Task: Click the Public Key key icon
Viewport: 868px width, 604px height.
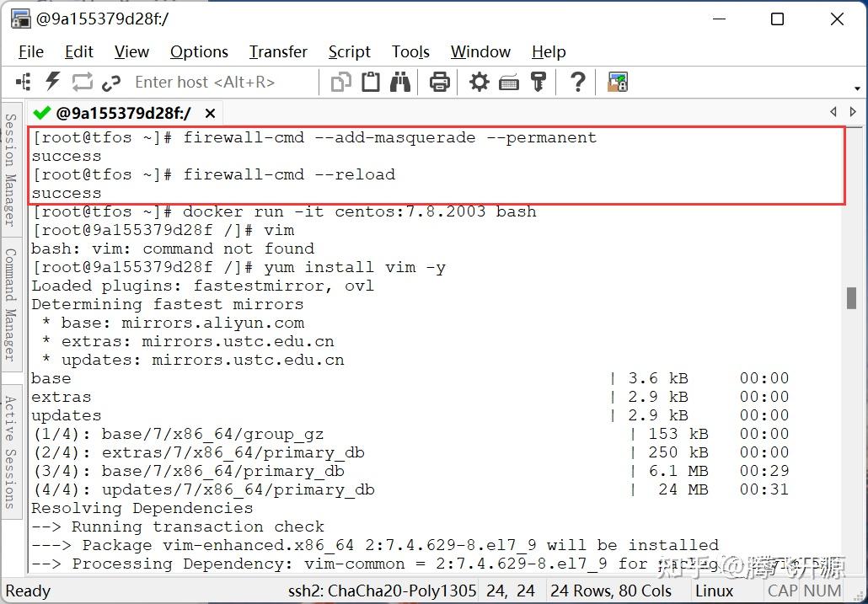Action: click(538, 82)
